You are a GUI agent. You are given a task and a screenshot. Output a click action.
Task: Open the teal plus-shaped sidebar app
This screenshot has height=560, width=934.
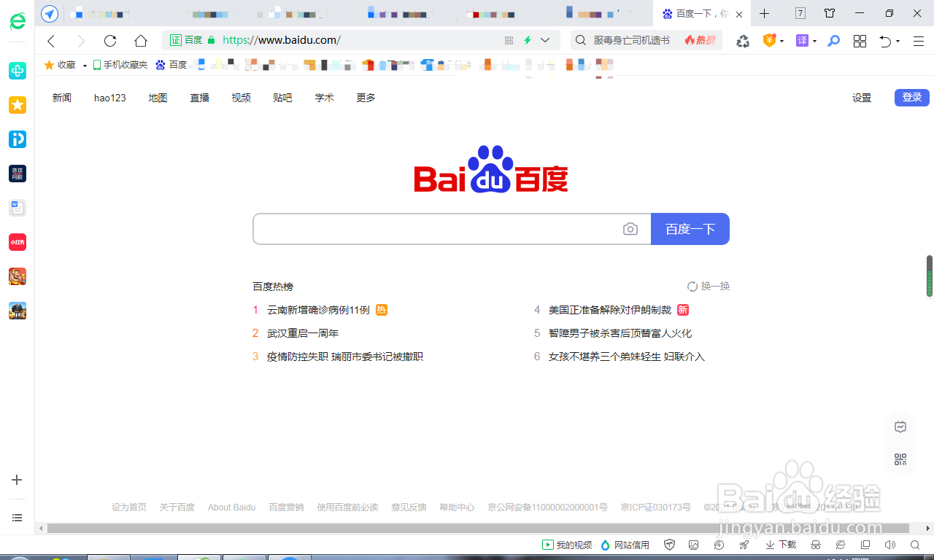pyautogui.click(x=18, y=71)
